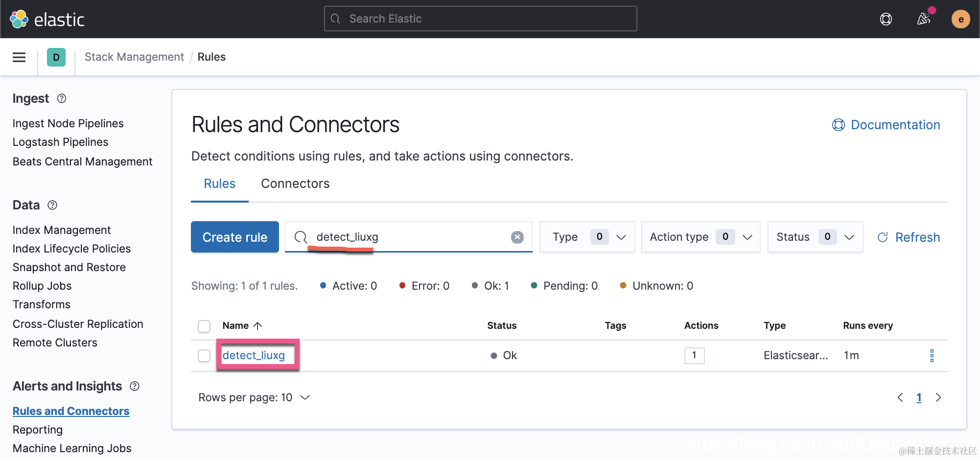This screenshot has height=459, width=980.
Task: Toggle the hamburger navigation menu
Action: pyautogui.click(x=19, y=57)
